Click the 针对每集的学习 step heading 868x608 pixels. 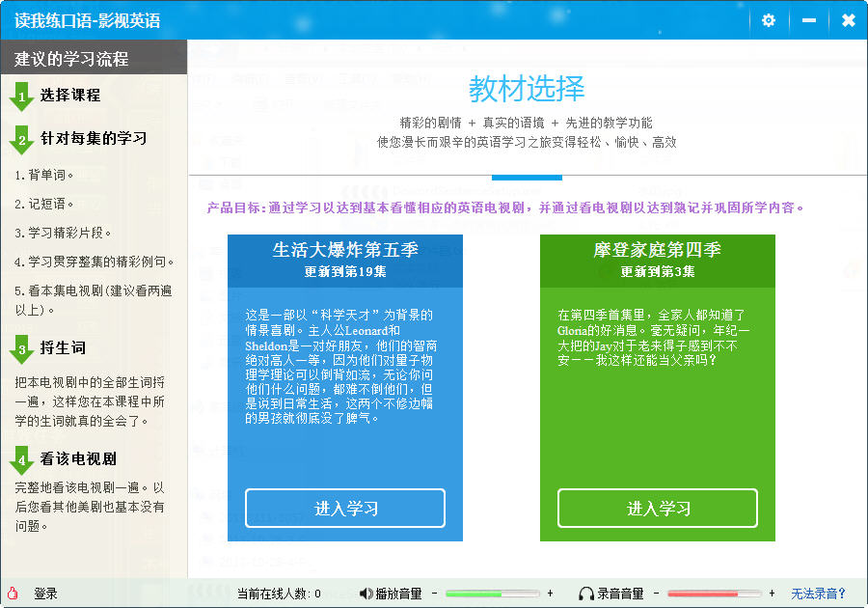pos(94,138)
